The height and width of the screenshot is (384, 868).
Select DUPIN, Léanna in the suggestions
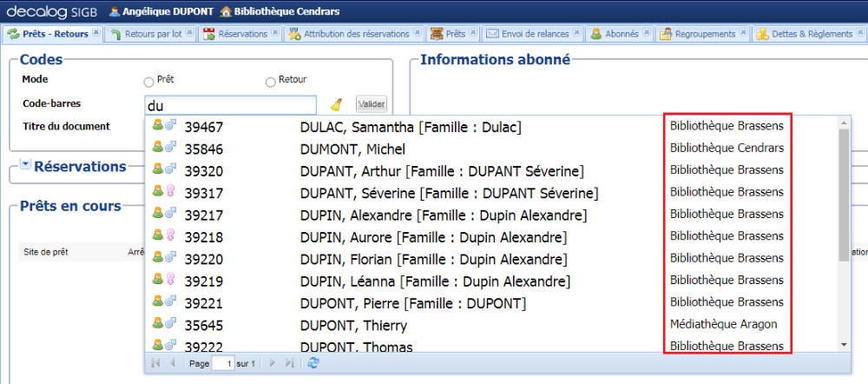pyautogui.click(x=435, y=281)
